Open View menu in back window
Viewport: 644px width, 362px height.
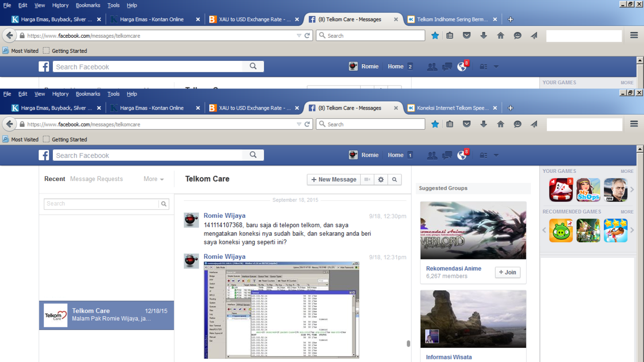click(39, 5)
